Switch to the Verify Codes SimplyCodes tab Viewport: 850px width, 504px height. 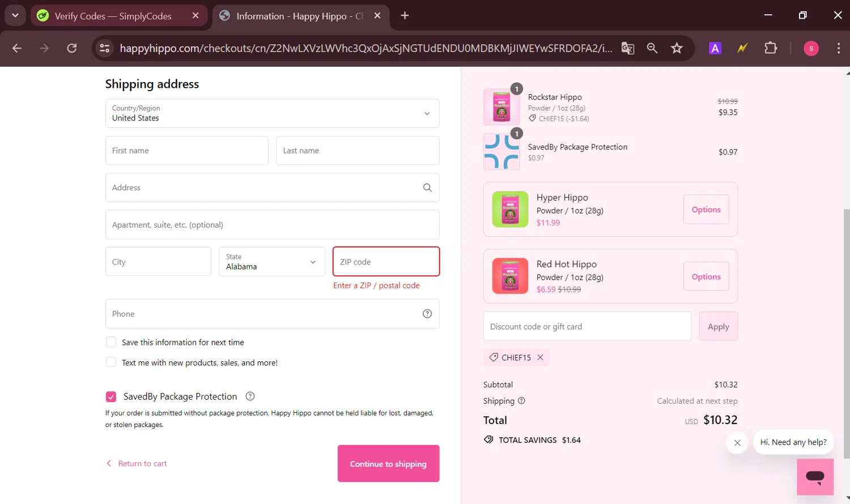[x=113, y=16]
